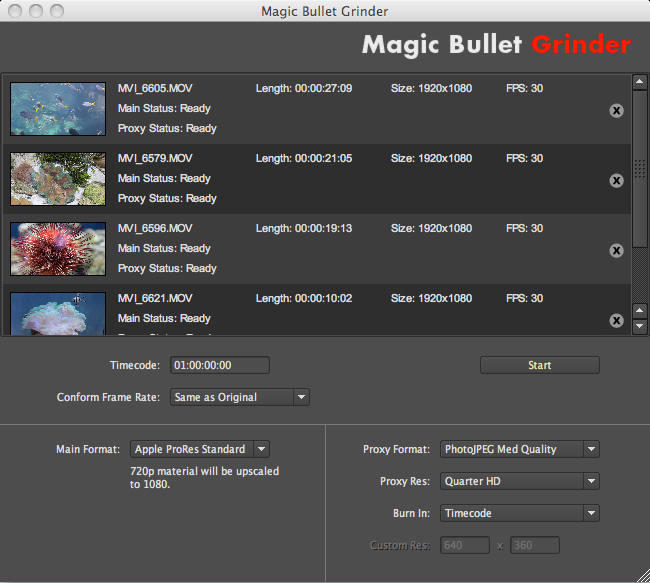Click Length: 00:00:10:02 text

[x=304, y=299]
